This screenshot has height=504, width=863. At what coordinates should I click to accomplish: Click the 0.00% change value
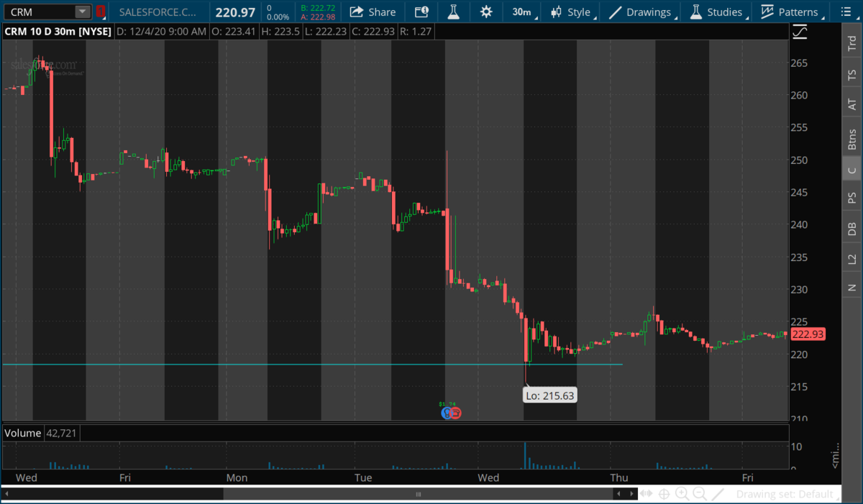(x=278, y=17)
